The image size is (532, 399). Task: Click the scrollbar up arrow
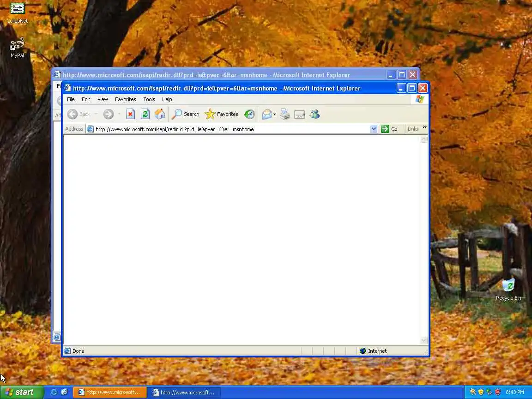(424, 139)
